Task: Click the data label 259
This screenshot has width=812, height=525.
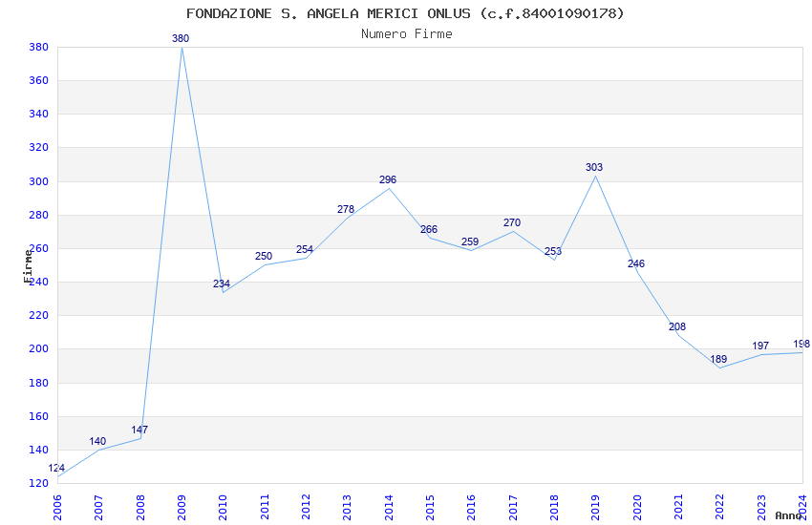Action: pos(470,241)
